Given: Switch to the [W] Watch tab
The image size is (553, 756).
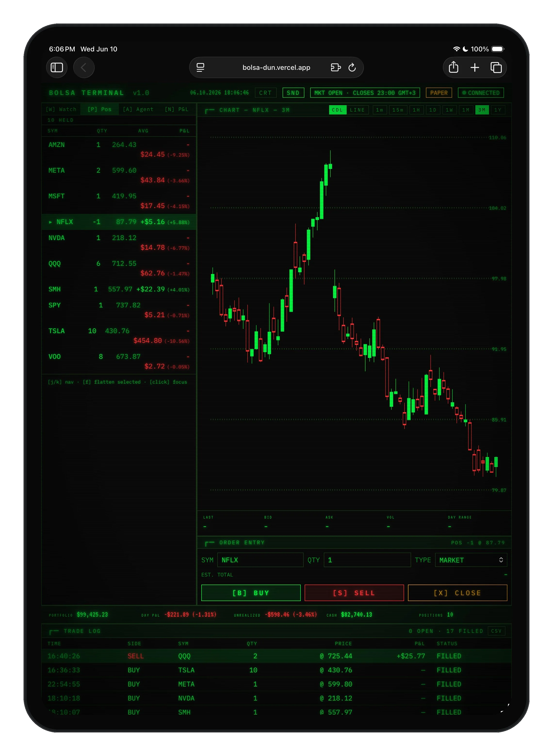Looking at the screenshot, I should click(61, 109).
